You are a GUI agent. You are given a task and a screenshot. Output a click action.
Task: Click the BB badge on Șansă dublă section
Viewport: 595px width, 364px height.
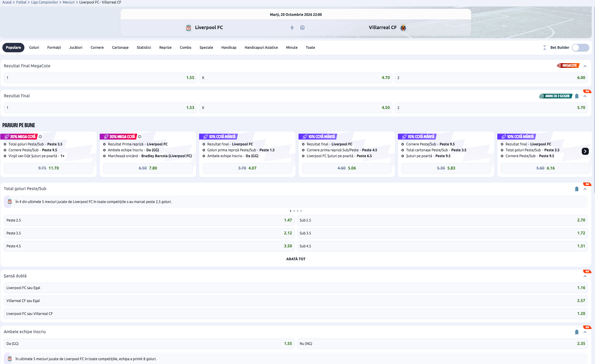pos(587,271)
